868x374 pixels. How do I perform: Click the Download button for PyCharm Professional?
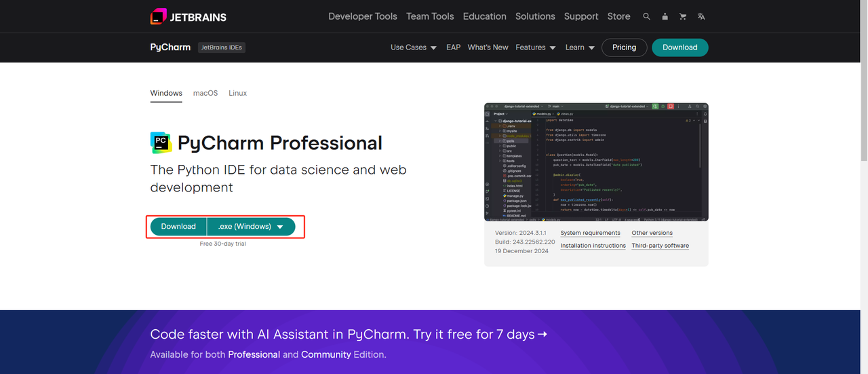pyautogui.click(x=178, y=227)
